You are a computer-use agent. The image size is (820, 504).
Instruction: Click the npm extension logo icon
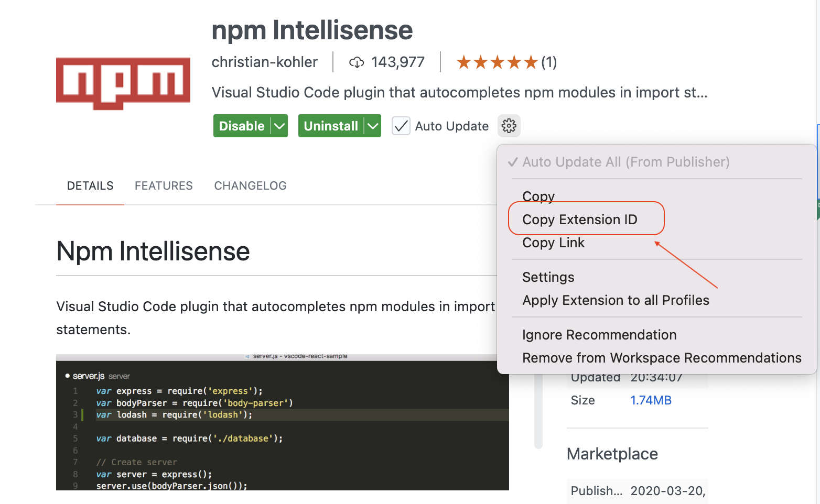(x=123, y=83)
